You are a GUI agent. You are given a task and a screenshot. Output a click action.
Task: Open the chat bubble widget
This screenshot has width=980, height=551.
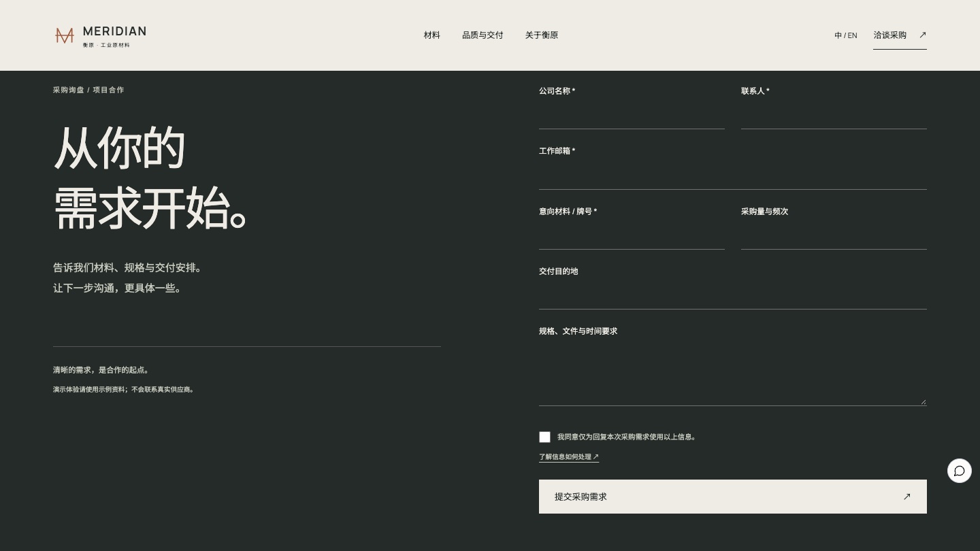click(959, 471)
